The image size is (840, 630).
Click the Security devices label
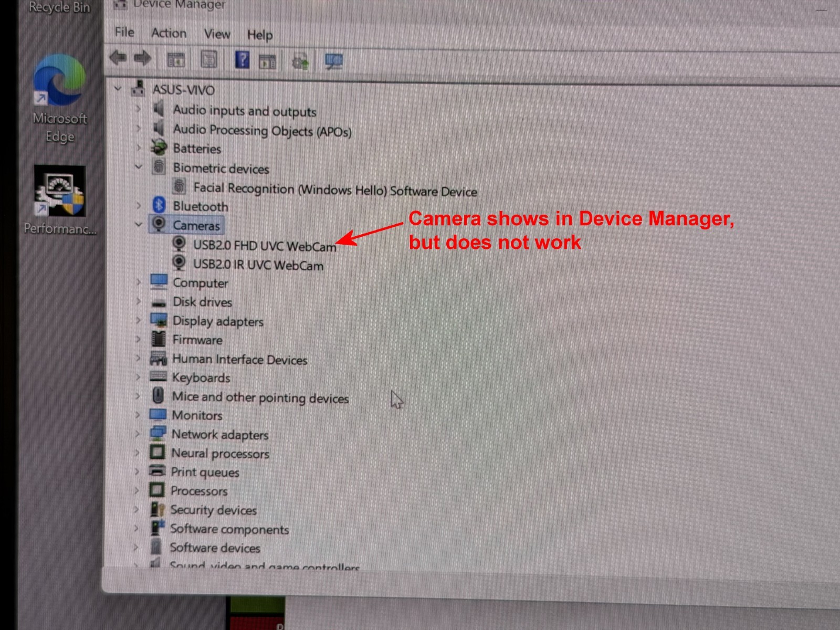coord(214,510)
